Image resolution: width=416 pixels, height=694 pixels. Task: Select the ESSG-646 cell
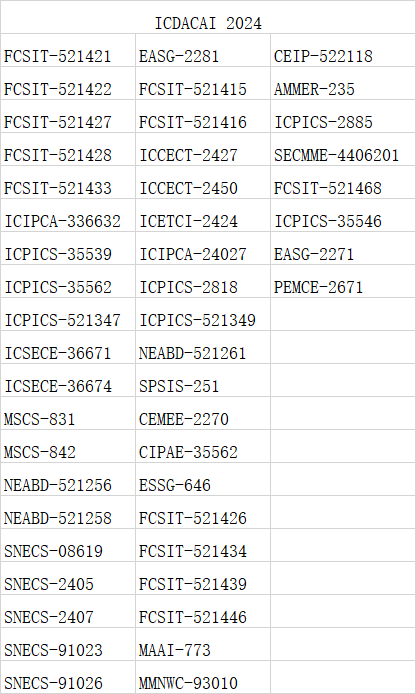pyautogui.click(x=203, y=479)
